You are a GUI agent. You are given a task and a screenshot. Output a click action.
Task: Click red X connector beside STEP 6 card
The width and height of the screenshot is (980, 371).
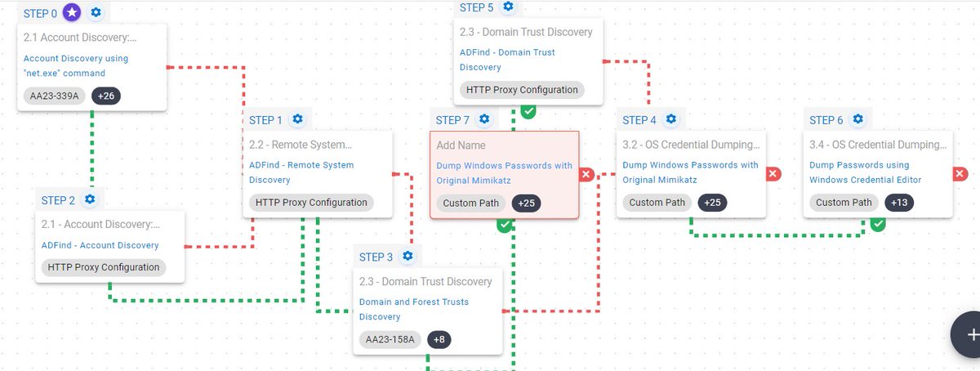(x=960, y=174)
